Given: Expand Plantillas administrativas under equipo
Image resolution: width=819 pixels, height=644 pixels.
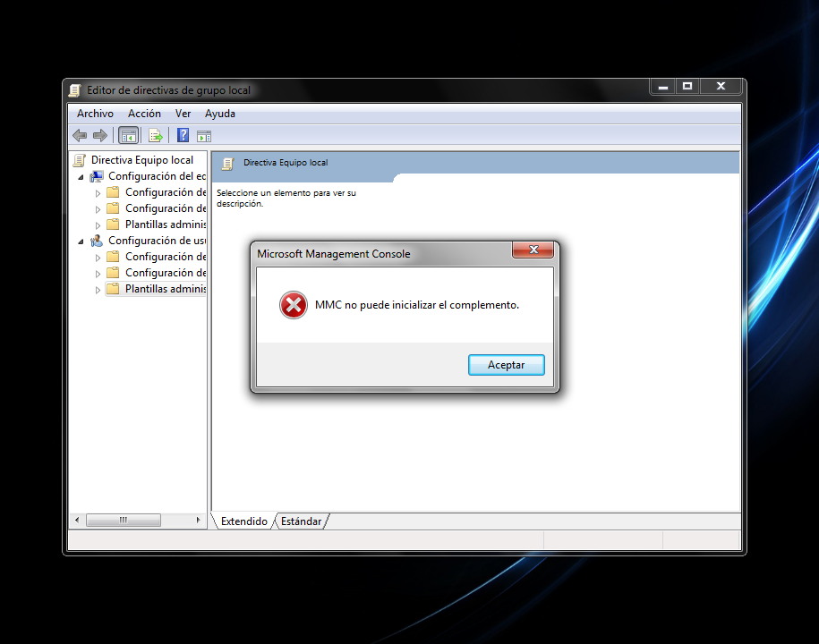Looking at the screenshot, I should coord(98,225).
